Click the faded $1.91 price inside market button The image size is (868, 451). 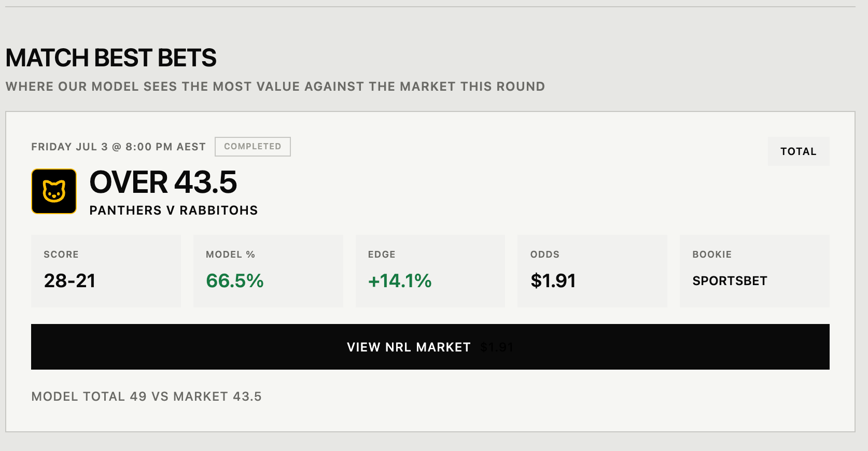click(497, 347)
